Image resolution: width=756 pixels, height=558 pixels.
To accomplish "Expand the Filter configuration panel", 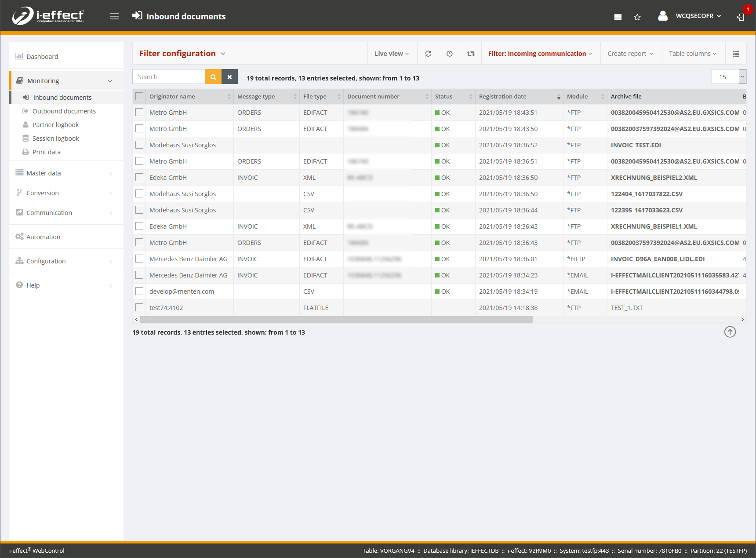I will coord(182,54).
